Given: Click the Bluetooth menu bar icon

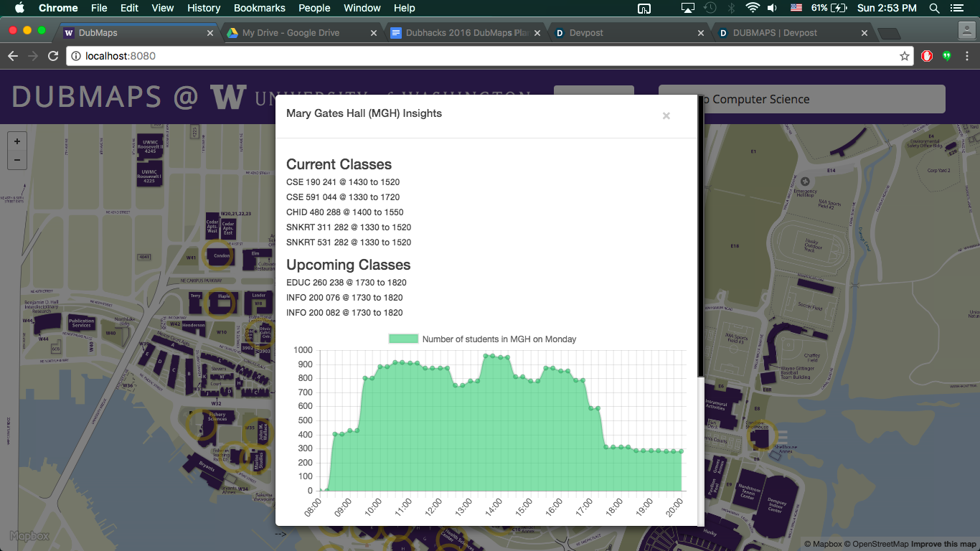Looking at the screenshot, I should (x=731, y=8).
